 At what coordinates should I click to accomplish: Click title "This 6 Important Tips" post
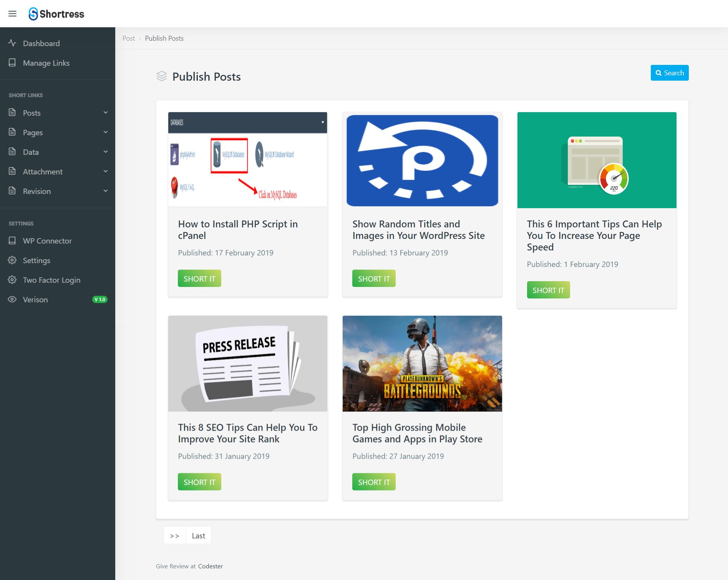[594, 235]
